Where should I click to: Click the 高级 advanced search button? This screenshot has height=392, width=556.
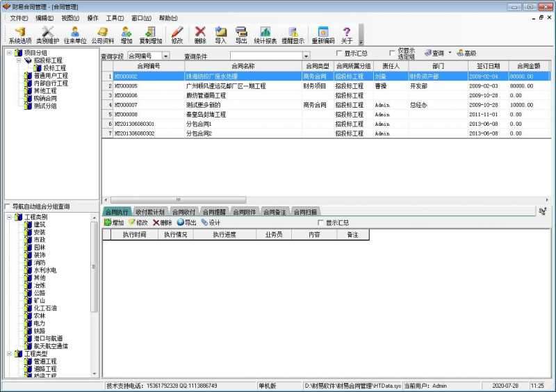[466, 53]
